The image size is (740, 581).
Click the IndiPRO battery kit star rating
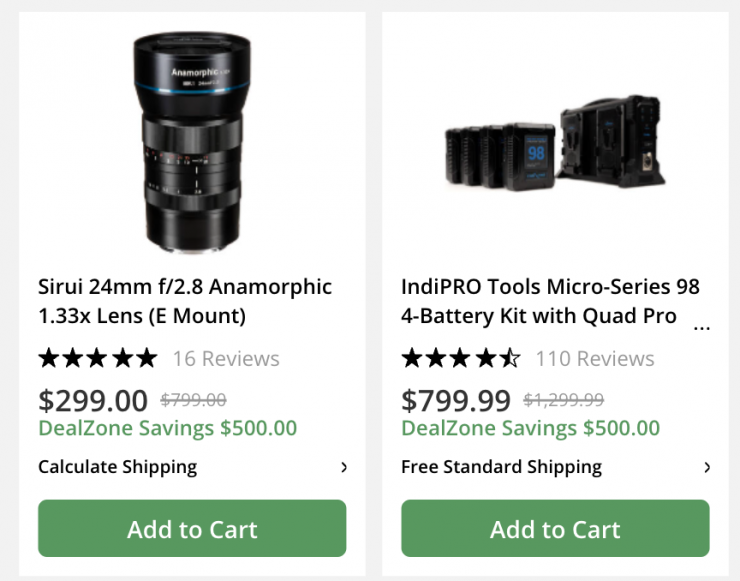(460, 358)
